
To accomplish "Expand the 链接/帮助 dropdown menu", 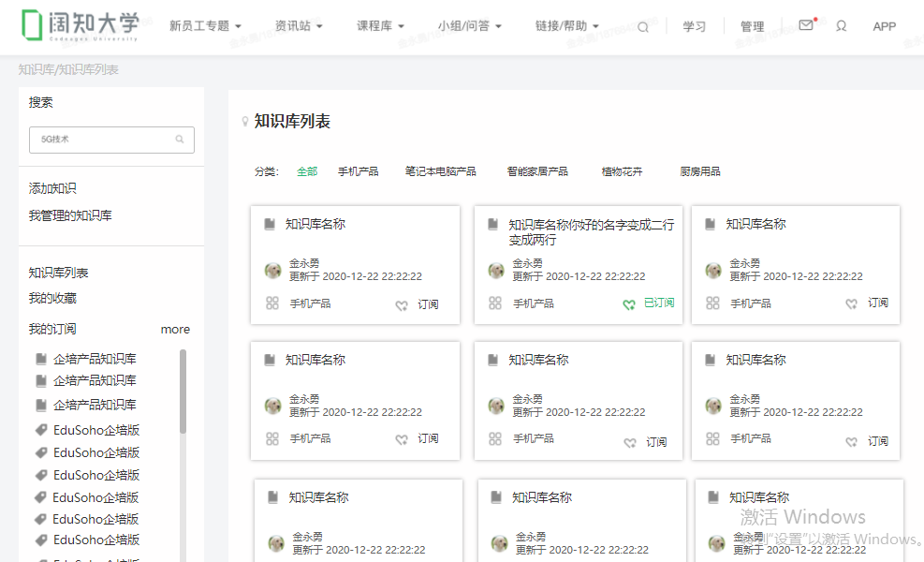I will tap(566, 26).
